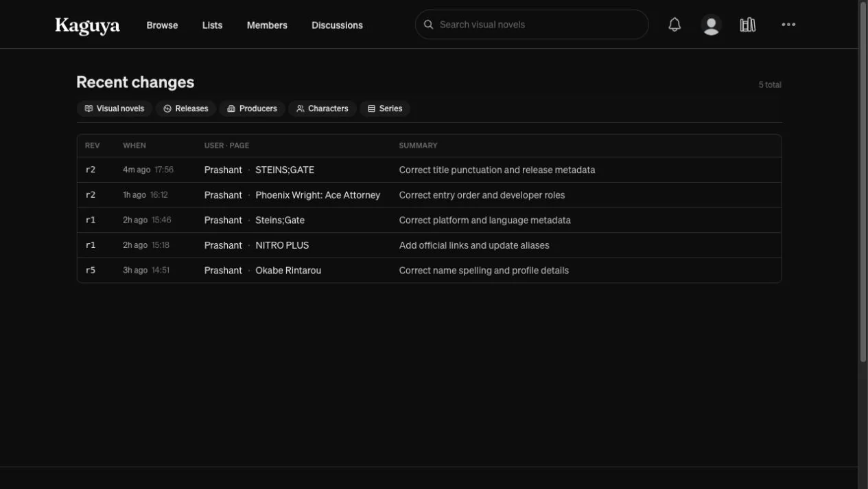Open user Prashant in STEINS;GATE row

pos(223,170)
